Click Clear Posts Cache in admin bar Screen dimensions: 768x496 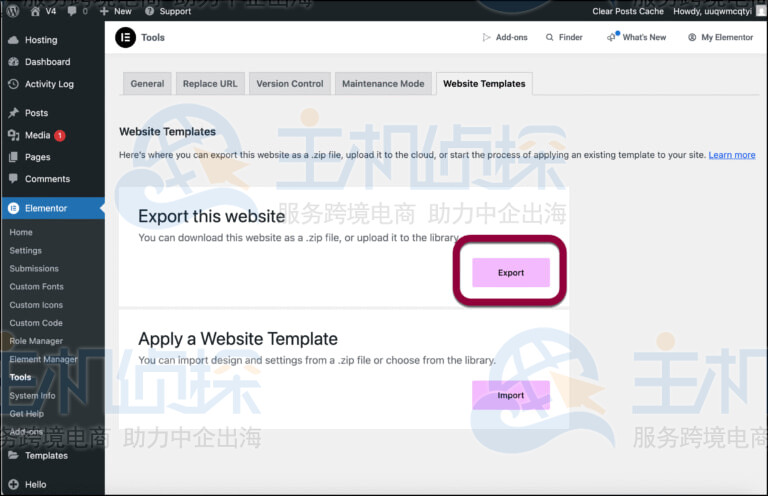628,11
